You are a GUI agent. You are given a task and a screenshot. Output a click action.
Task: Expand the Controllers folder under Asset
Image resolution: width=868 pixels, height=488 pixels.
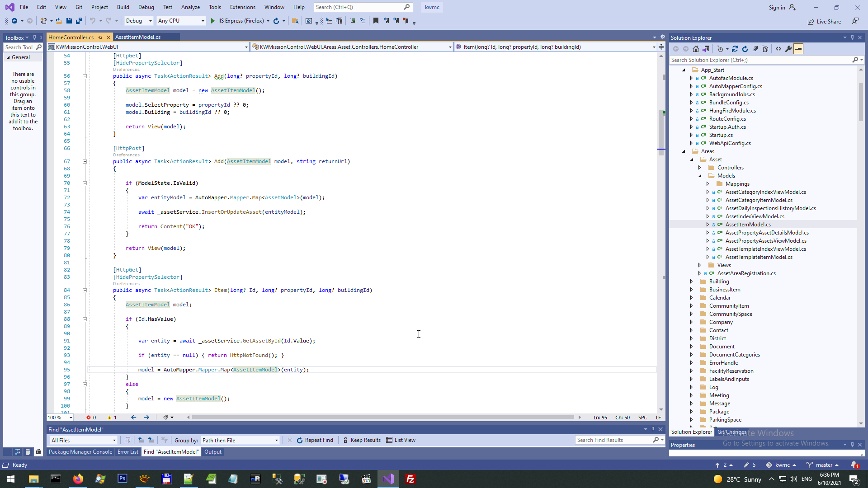coord(700,168)
